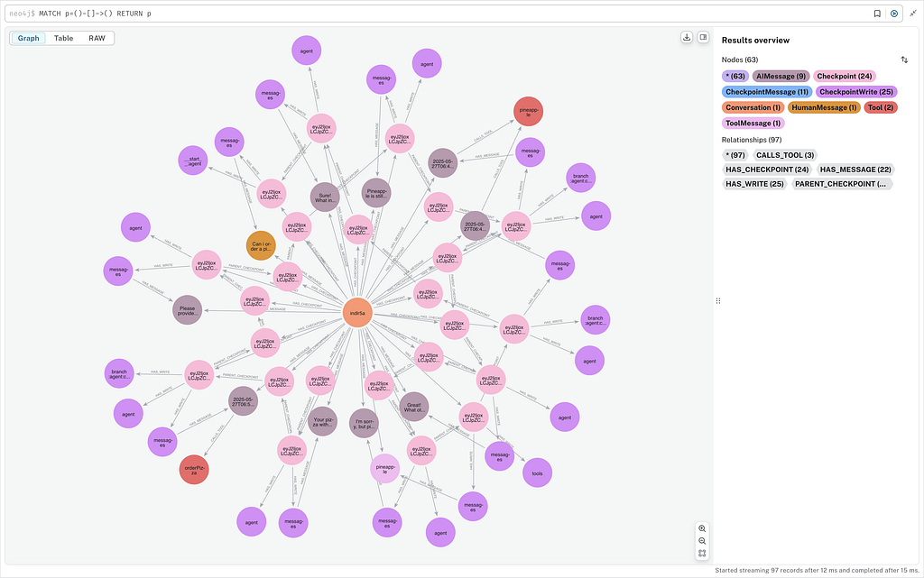Screen dimensions: 924x578
Task: Download the graph export
Action: (687, 38)
